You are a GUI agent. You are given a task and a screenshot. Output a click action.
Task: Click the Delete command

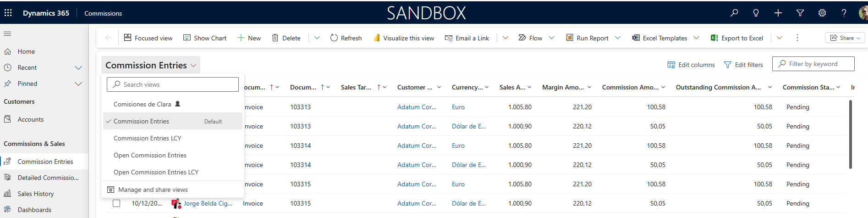click(x=286, y=38)
